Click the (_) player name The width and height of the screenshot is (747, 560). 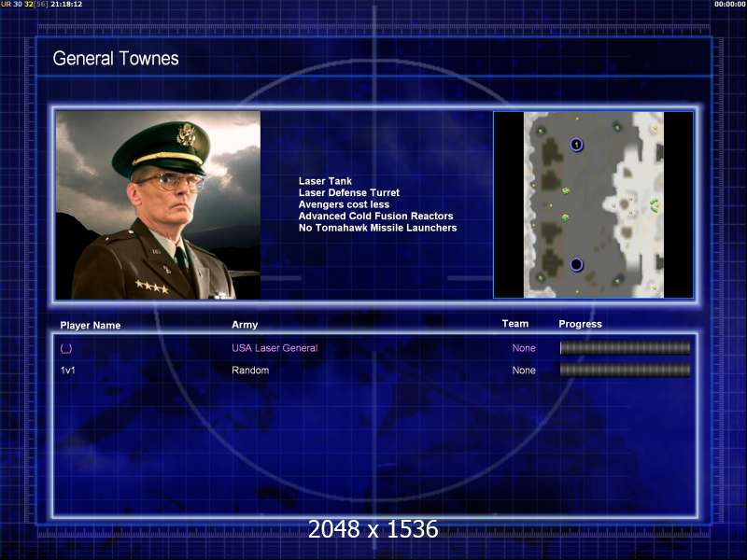[x=66, y=348]
